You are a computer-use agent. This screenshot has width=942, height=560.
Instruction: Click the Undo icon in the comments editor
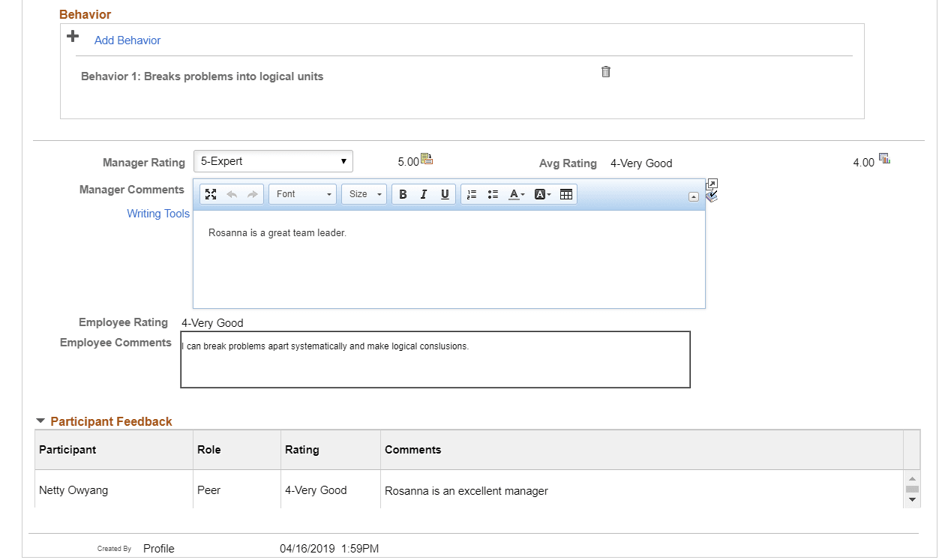pyautogui.click(x=232, y=193)
